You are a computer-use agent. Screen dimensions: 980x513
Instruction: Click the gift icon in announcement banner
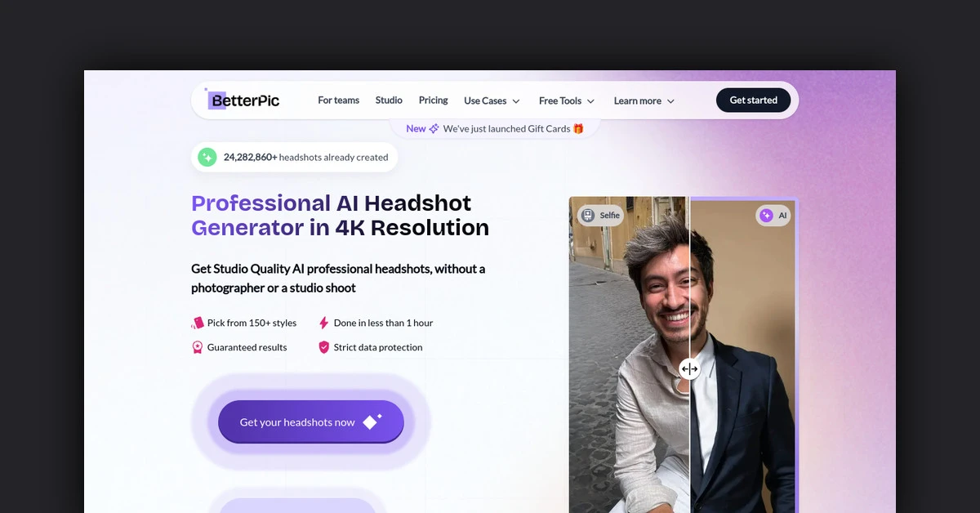click(x=578, y=128)
